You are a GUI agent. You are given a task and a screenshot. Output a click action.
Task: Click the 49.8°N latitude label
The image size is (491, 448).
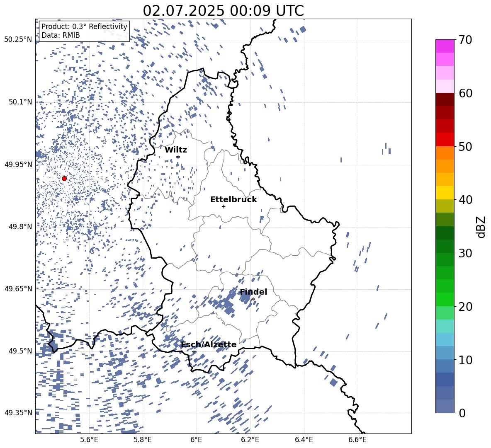tap(20, 227)
